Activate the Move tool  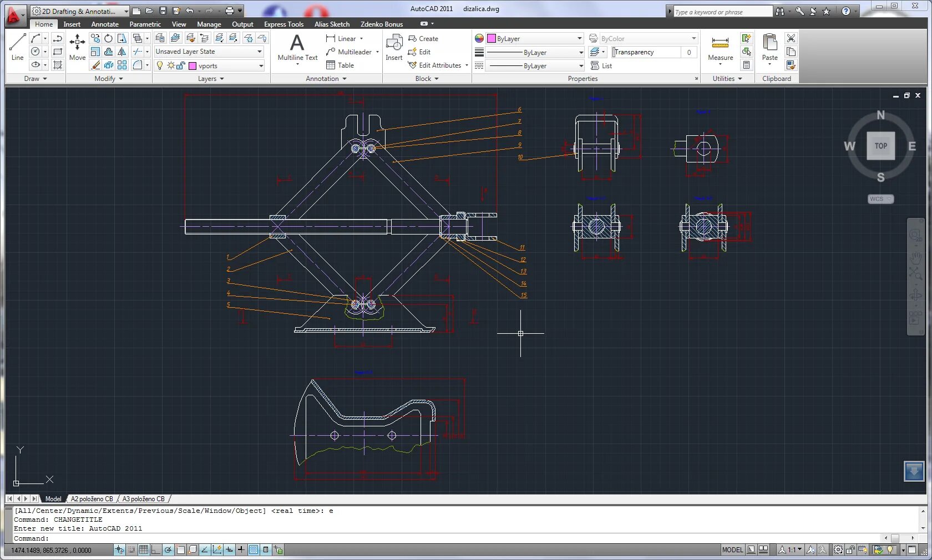[x=77, y=47]
